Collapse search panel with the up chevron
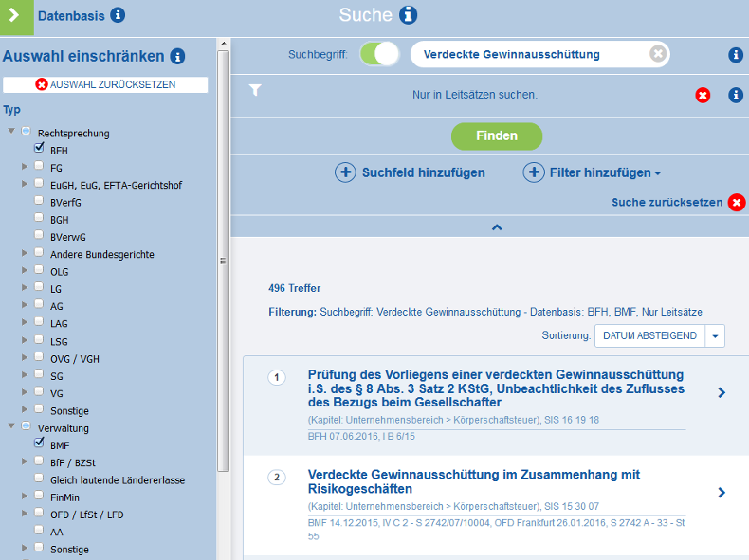749x560 pixels. pos(497,227)
